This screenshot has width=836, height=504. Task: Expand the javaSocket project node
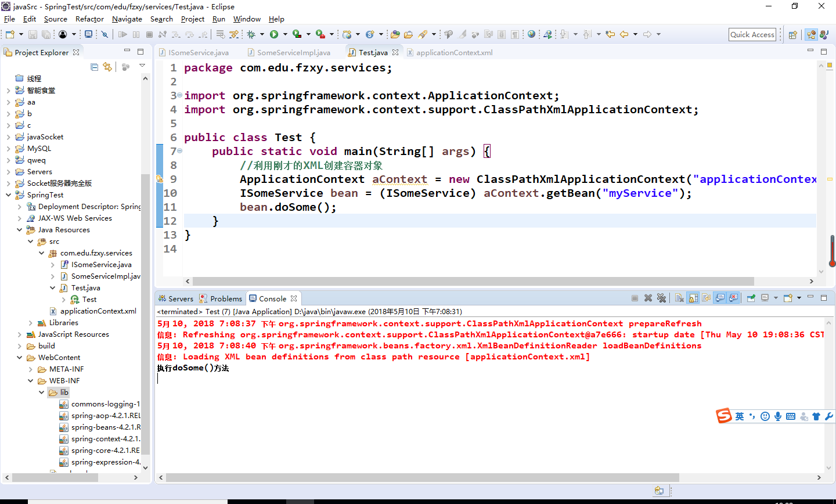point(8,137)
